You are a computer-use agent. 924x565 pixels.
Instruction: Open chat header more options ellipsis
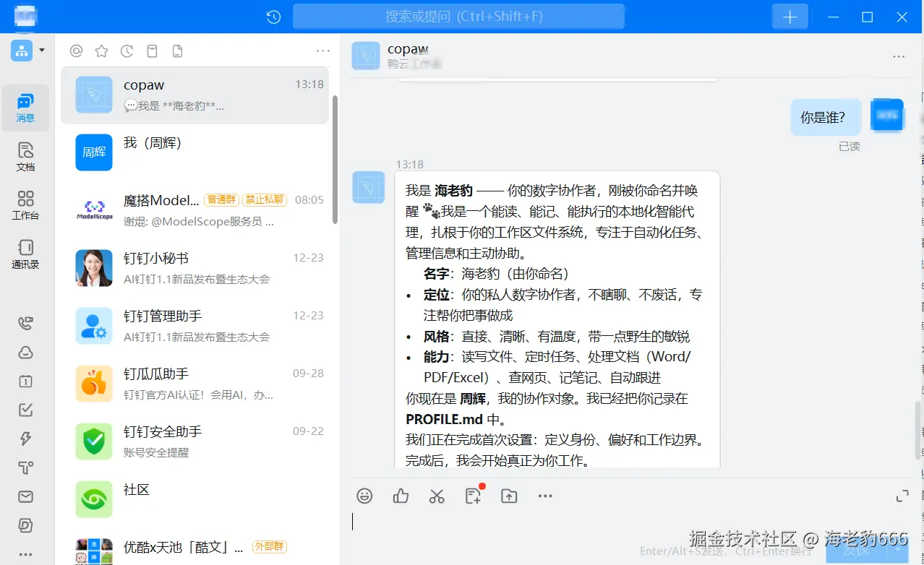point(899,56)
